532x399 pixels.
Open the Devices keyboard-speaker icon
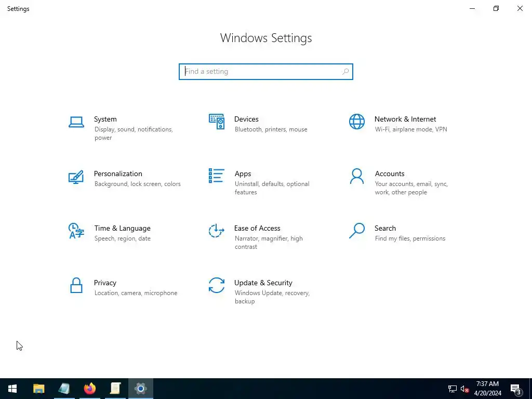(217, 122)
